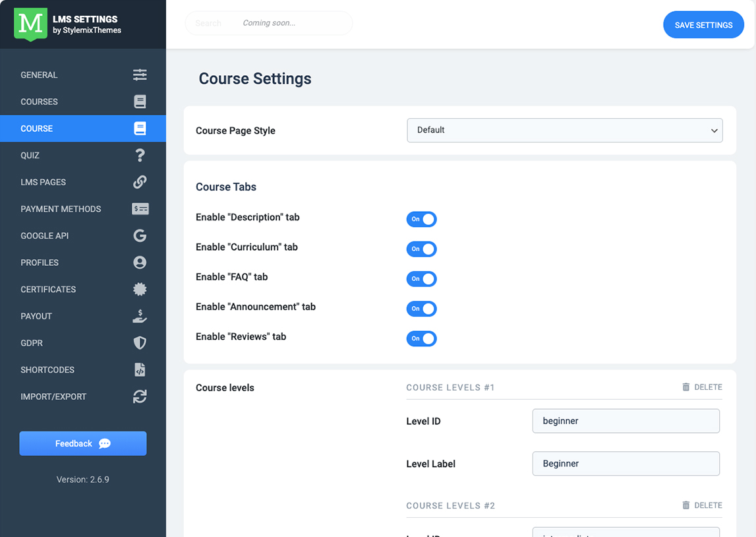Click the Import/Export sync arrows icon
The height and width of the screenshot is (537, 756).
tap(140, 396)
